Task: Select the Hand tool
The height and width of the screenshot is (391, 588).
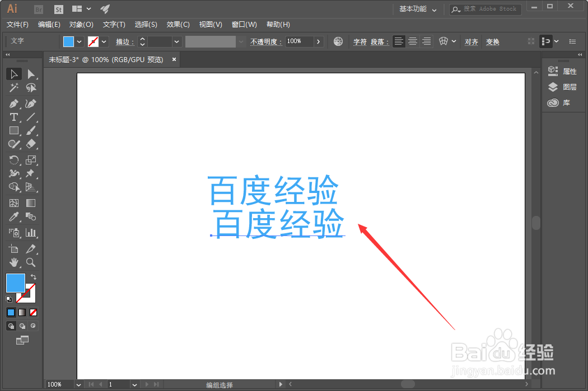Action: 13,262
